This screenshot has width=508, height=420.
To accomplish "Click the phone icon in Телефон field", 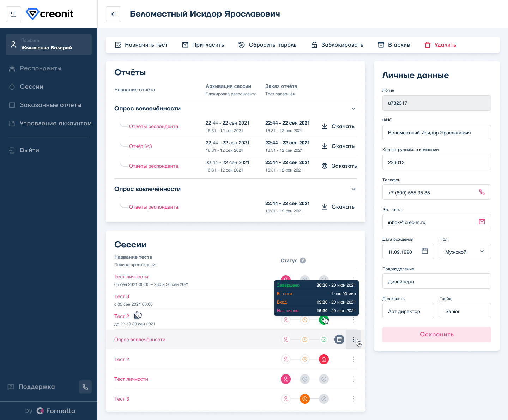I will click(x=482, y=192).
